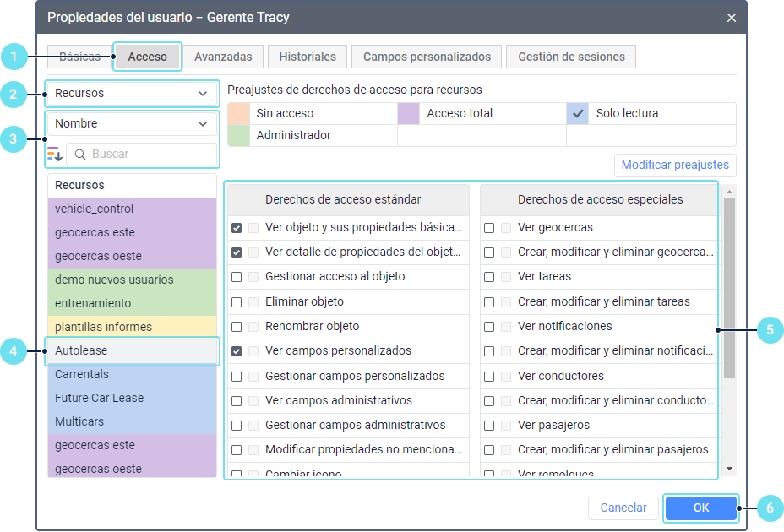Click scrollbar down arrow in rights list
The image size is (784, 532).
point(729,469)
